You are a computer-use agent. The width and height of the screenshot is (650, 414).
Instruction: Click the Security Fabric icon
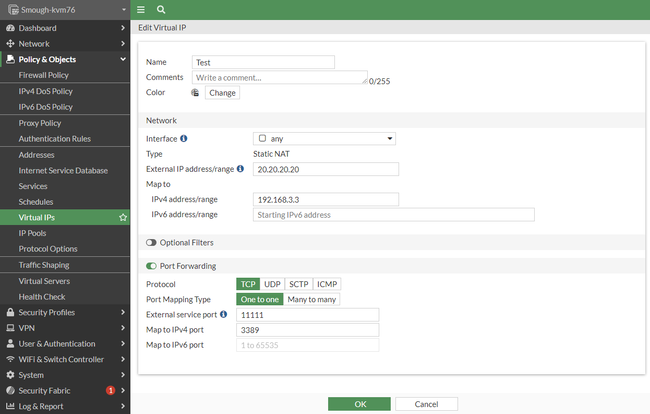coord(10,390)
